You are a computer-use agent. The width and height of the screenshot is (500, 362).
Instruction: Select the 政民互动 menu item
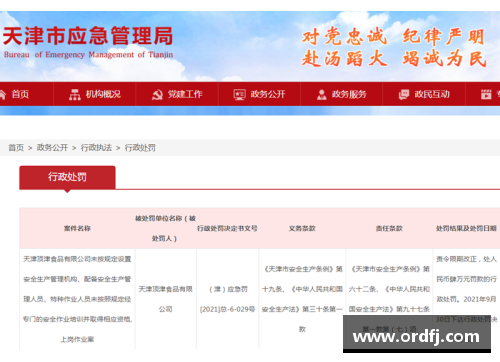432,94
